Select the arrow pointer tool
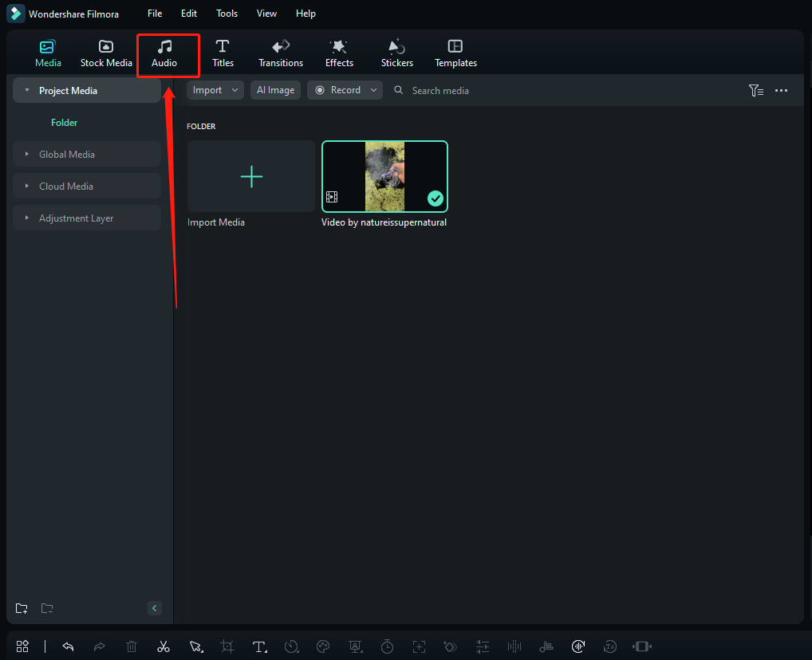 (195, 646)
